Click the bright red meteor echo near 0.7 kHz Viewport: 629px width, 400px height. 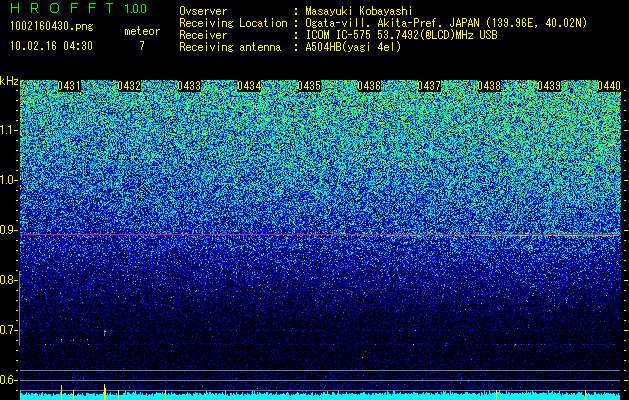click(105, 333)
